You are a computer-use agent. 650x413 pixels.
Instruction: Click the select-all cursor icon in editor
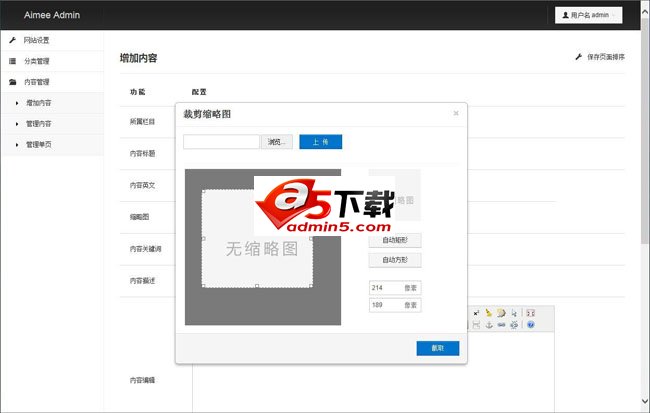click(x=514, y=313)
